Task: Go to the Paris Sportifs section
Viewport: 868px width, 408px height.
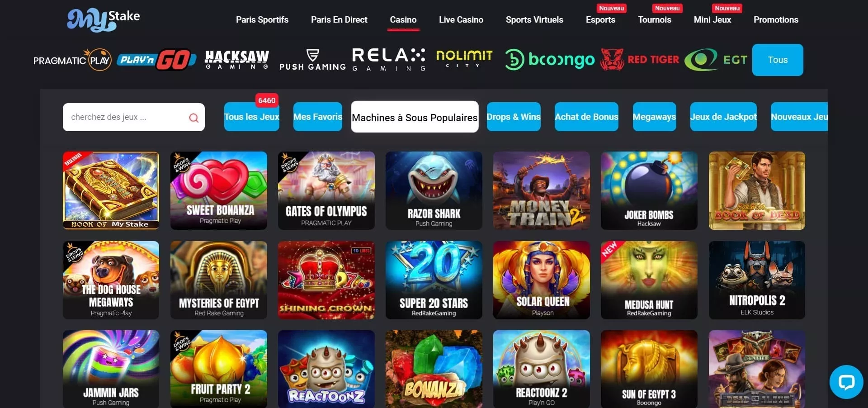Action: (262, 19)
